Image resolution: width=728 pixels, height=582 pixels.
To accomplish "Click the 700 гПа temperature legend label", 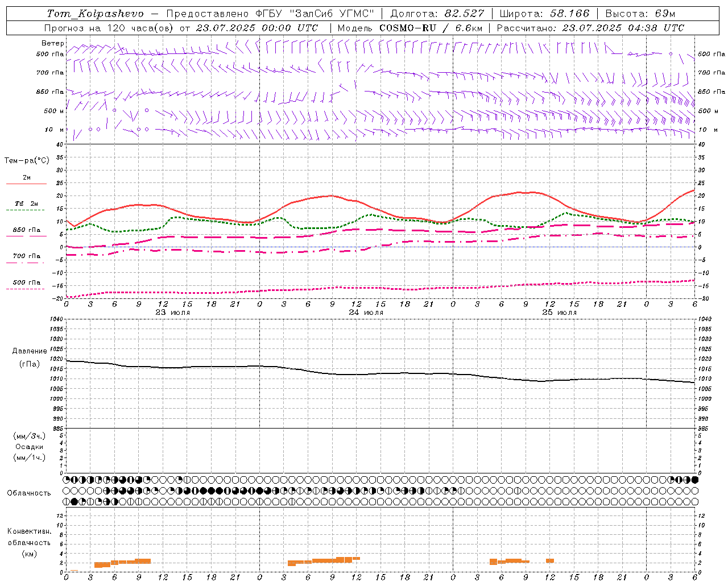I will (27, 256).
